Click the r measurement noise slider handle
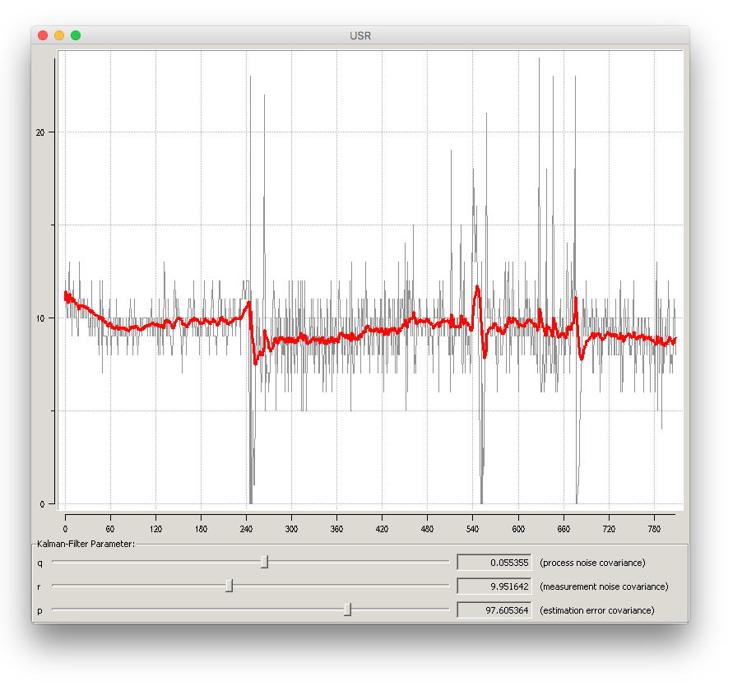Screen dimensions: 756x700 click(230, 586)
